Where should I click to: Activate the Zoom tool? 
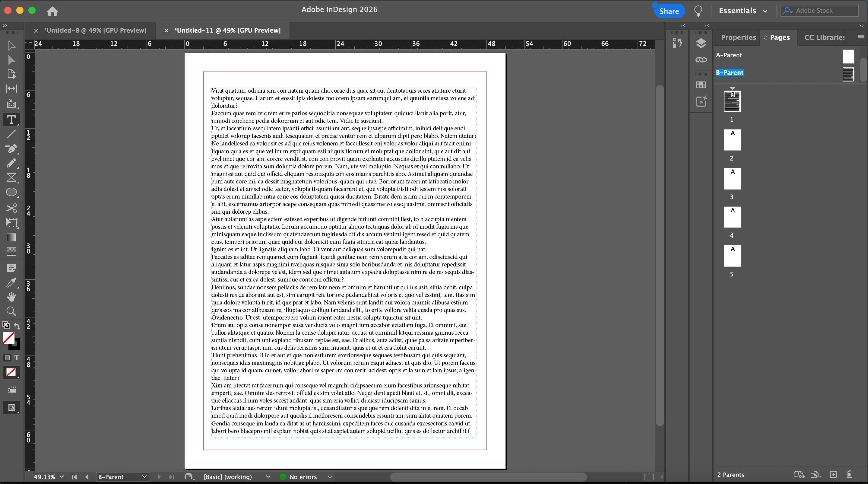click(x=11, y=311)
